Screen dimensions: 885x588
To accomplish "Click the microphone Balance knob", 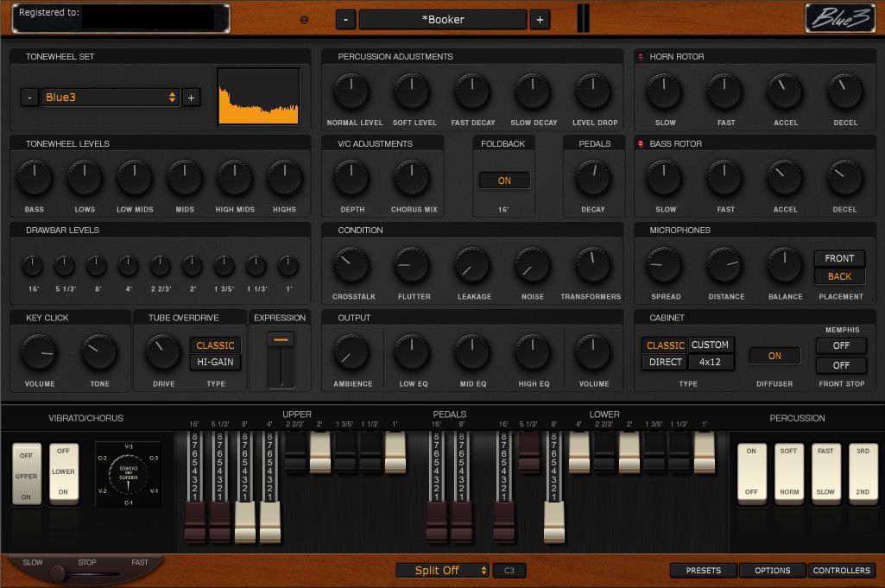I will (785, 265).
